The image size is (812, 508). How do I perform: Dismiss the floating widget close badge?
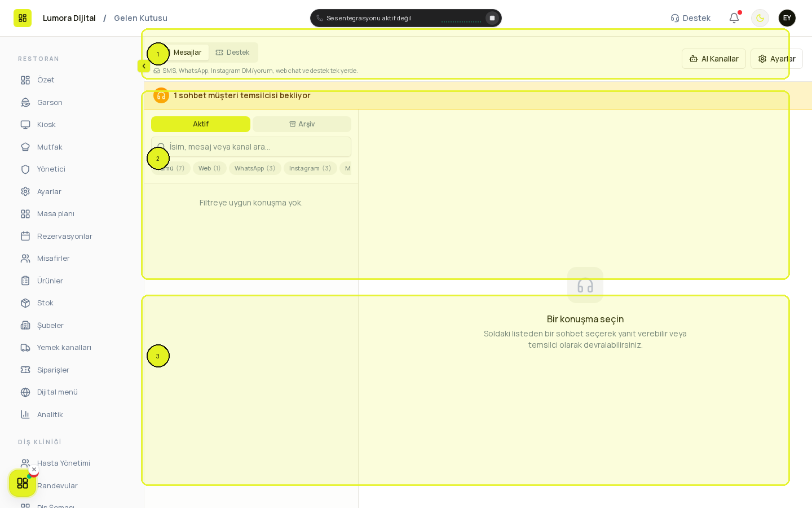[34, 470]
